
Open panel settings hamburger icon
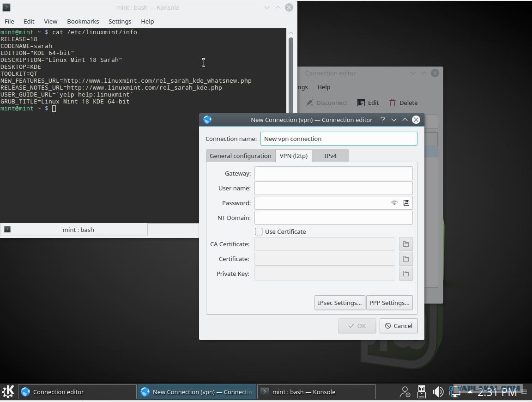524,392
